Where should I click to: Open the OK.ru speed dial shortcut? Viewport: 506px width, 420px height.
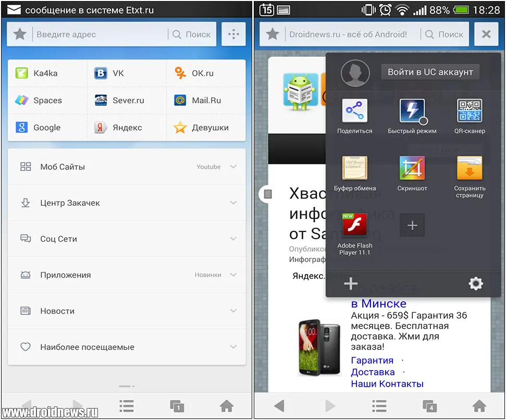206,73
